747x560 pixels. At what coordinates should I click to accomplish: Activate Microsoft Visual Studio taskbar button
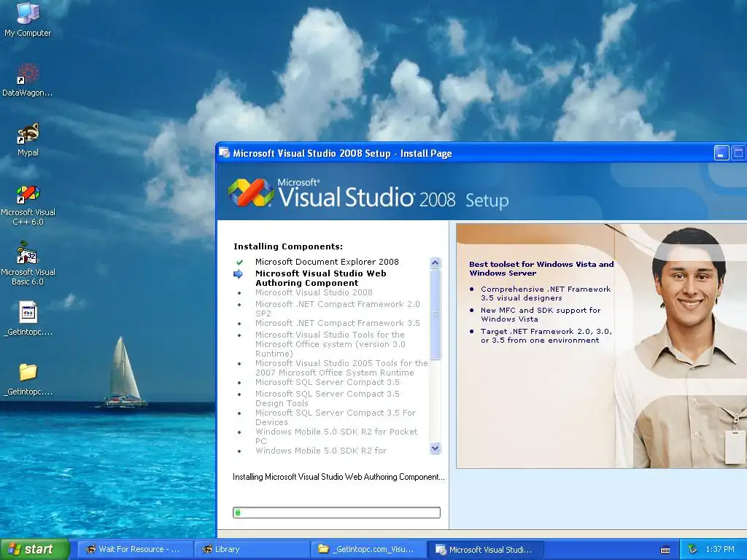tap(486, 549)
